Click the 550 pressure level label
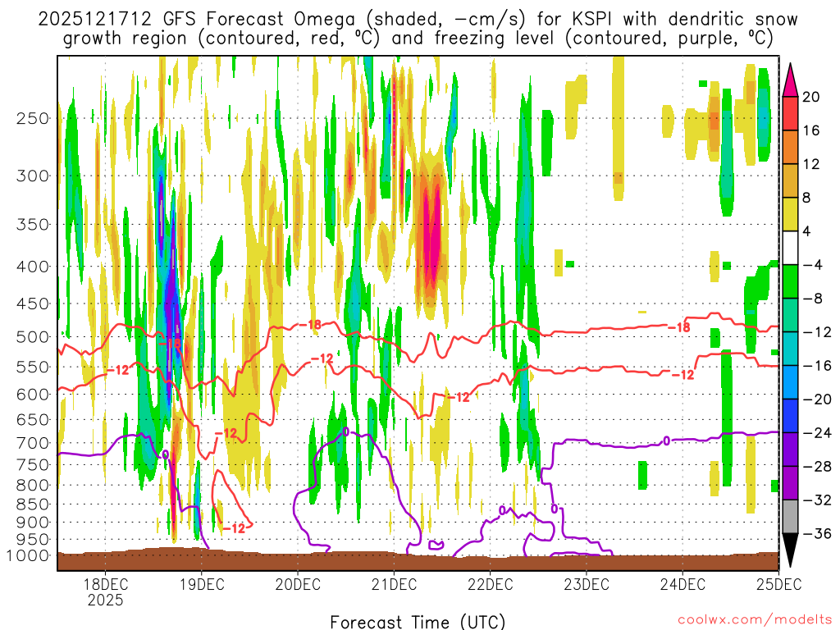 (x=33, y=367)
